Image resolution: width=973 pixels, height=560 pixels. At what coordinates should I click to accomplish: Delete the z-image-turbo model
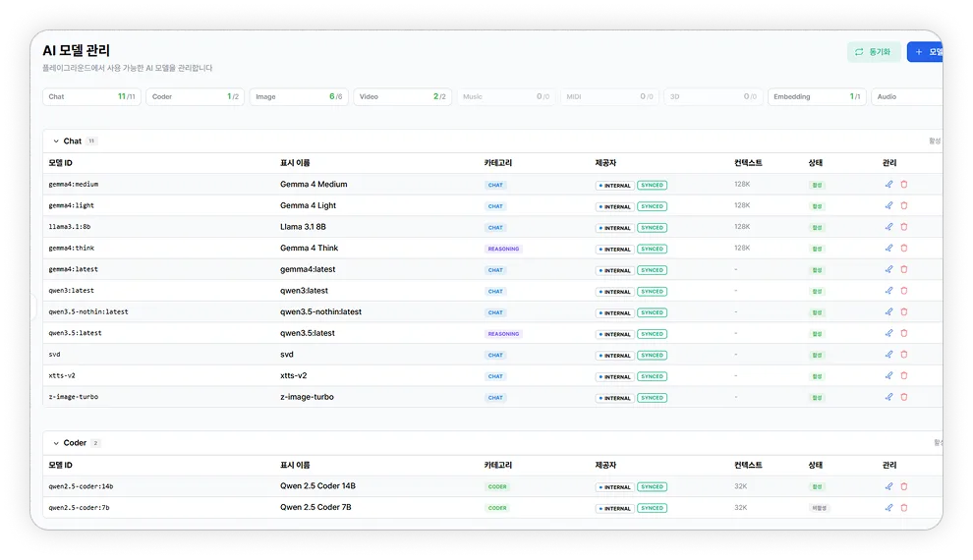(904, 397)
